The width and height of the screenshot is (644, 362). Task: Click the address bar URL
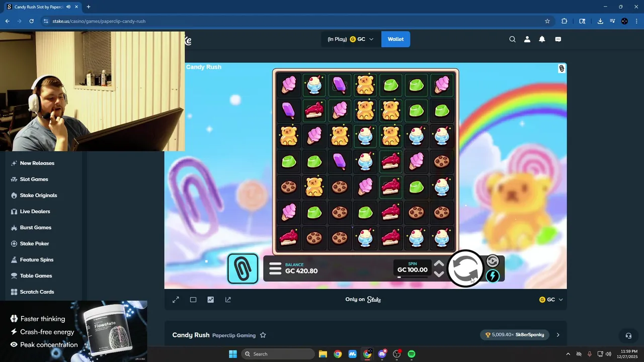99,21
